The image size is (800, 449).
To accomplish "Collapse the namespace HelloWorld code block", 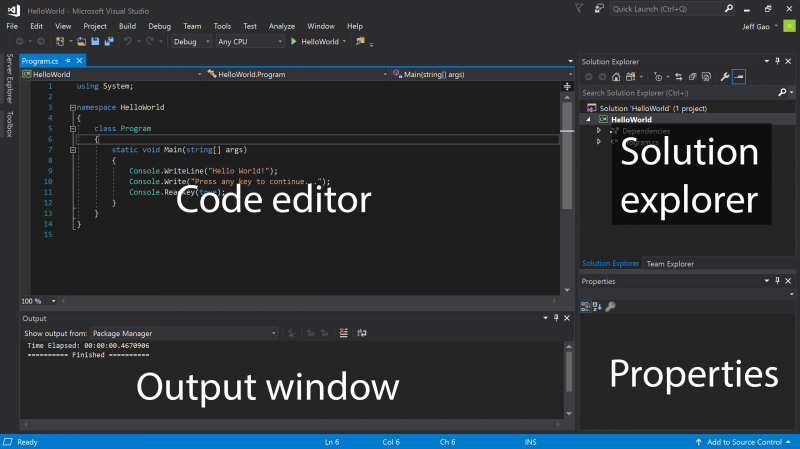I will pyautogui.click(x=72, y=108).
